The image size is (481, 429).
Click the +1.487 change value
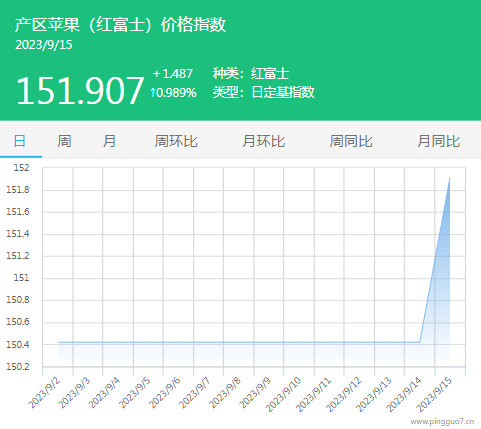coord(172,74)
